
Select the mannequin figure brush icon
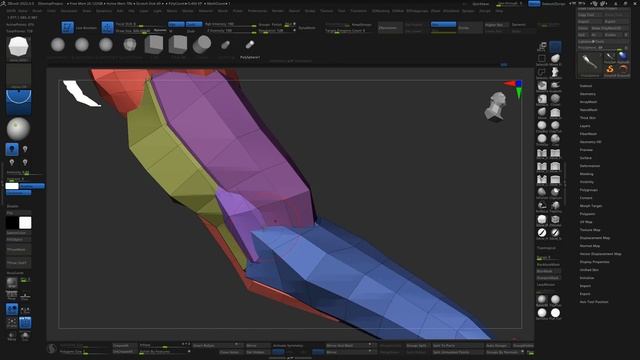[555, 73]
